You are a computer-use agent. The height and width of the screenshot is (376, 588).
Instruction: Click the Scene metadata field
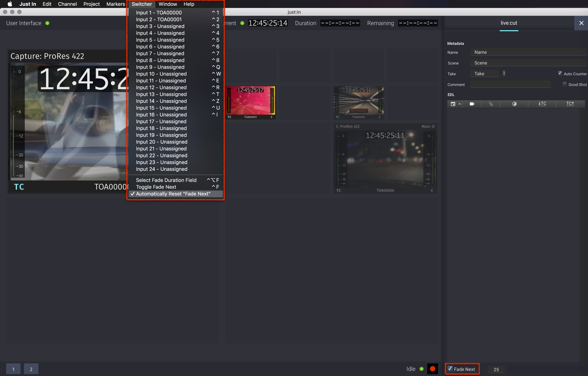pyautogui.click(x=528, y=63)
